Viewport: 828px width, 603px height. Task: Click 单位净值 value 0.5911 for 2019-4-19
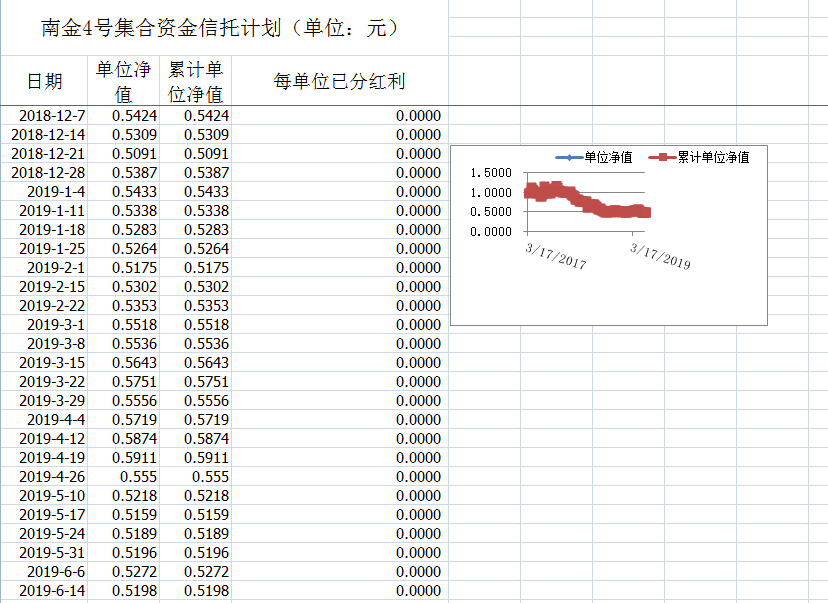124,458
